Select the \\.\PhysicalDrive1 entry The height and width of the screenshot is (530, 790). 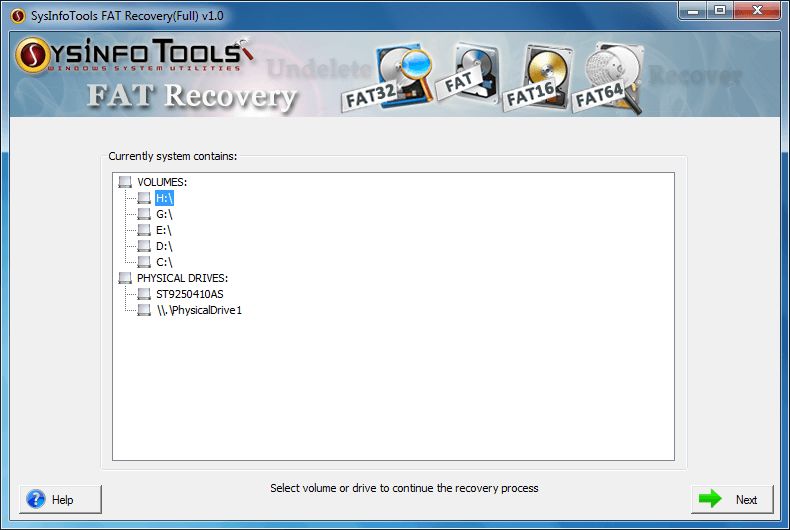[x=199, y=310]
